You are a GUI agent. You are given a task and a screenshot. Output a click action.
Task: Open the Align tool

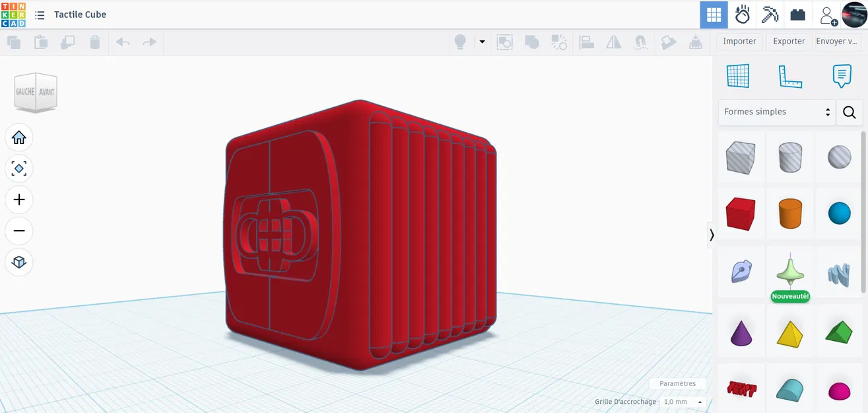(586, 42)
